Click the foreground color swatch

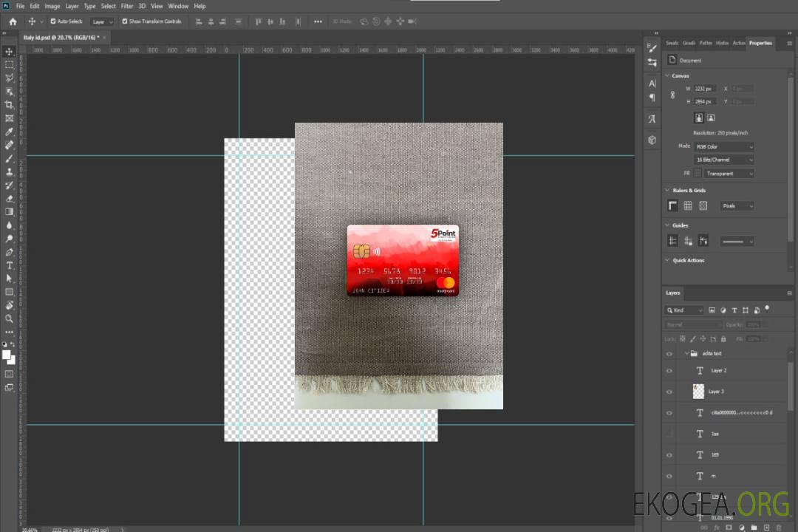[7, 355]
